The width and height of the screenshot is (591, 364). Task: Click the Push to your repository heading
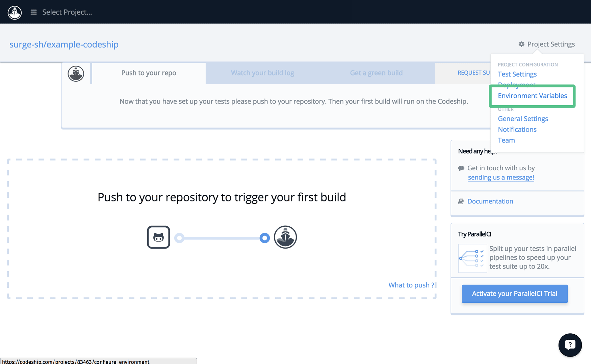coord(222,197)
